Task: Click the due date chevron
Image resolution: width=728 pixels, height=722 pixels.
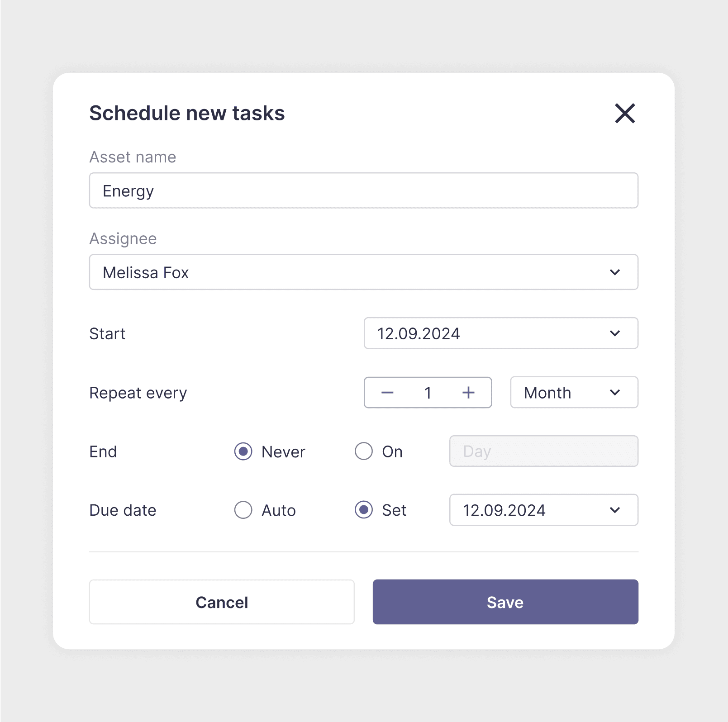Action: (614, 510)
